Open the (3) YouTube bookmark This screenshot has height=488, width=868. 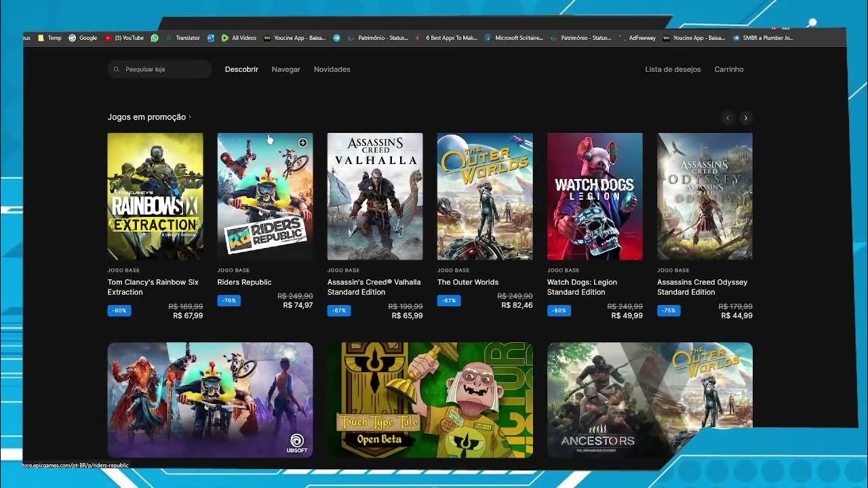(124, 38)
